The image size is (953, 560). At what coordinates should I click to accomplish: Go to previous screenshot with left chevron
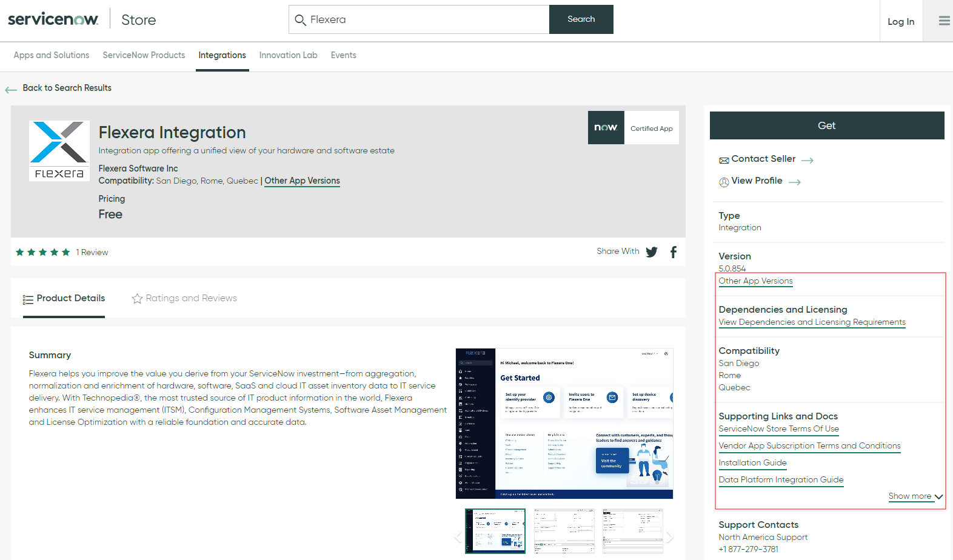coord(458,537)
